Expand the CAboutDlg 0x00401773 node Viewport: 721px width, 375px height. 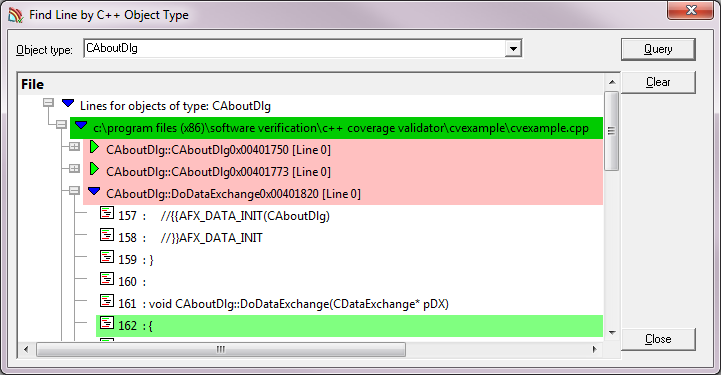click(x=74, y=169)
